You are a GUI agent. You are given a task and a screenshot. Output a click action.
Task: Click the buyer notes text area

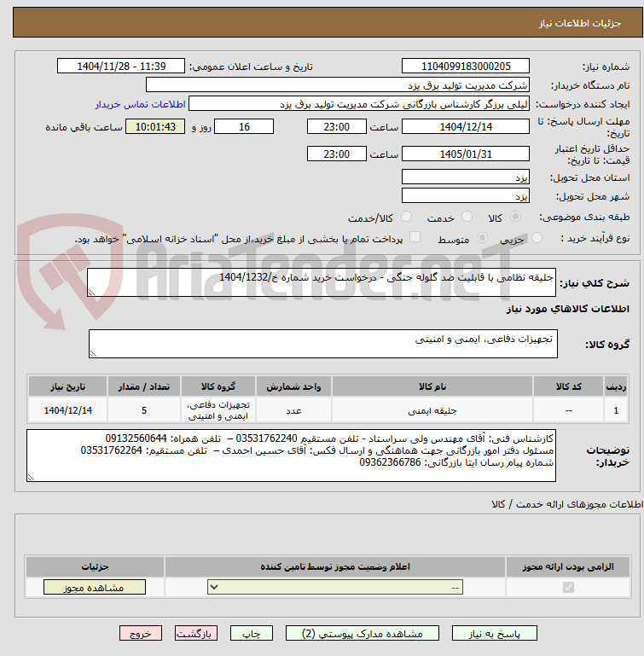[291, 456]
